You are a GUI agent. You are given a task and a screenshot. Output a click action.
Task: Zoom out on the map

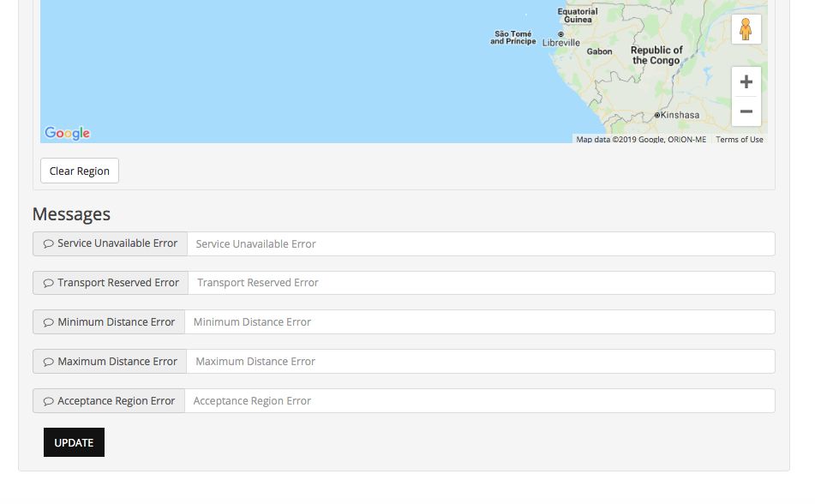[x=746, y=111]
